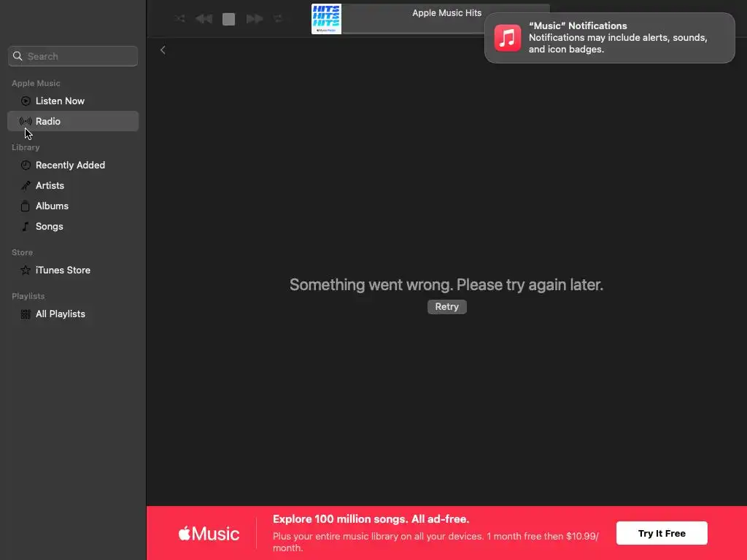Click "Explore 100 million songs" banner headline
Screen dimensions: 747x560
click(x=371, y=519)
